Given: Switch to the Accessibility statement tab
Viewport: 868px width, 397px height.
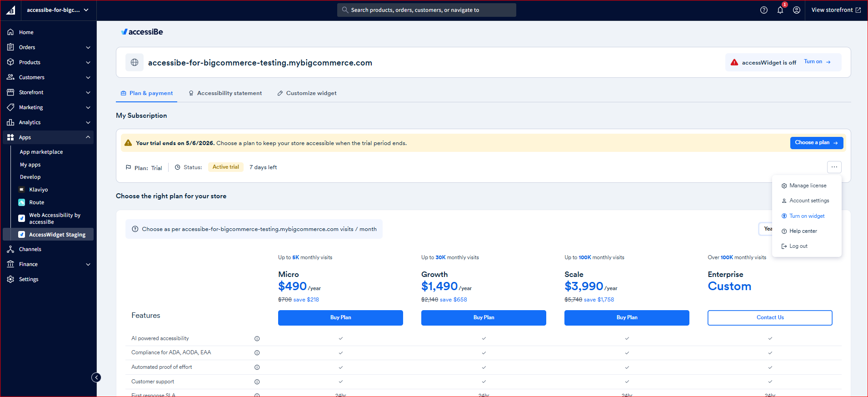Looking at the screenshot, I should (x=225, y=93).
